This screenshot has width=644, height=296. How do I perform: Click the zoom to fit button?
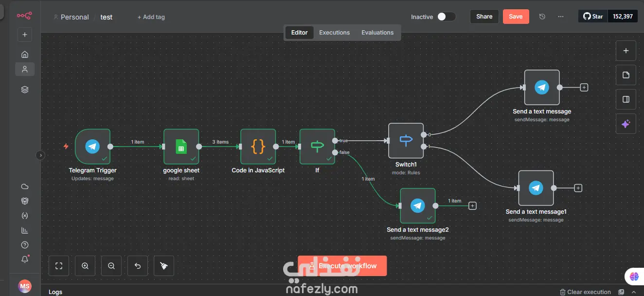point(59,266)
